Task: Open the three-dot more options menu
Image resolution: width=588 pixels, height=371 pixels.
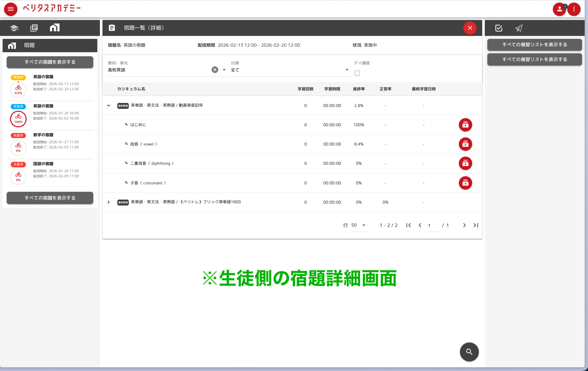Action: click(574, 9)
